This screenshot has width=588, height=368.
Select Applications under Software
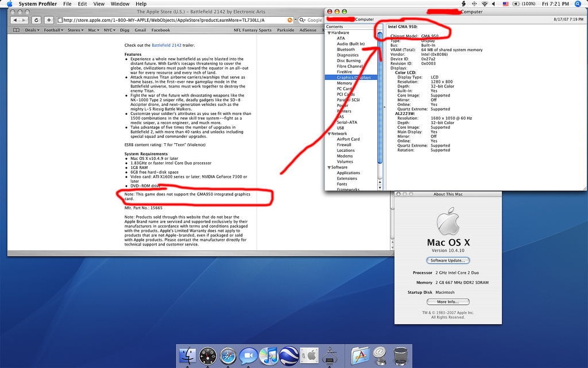[x=349, y=172]
